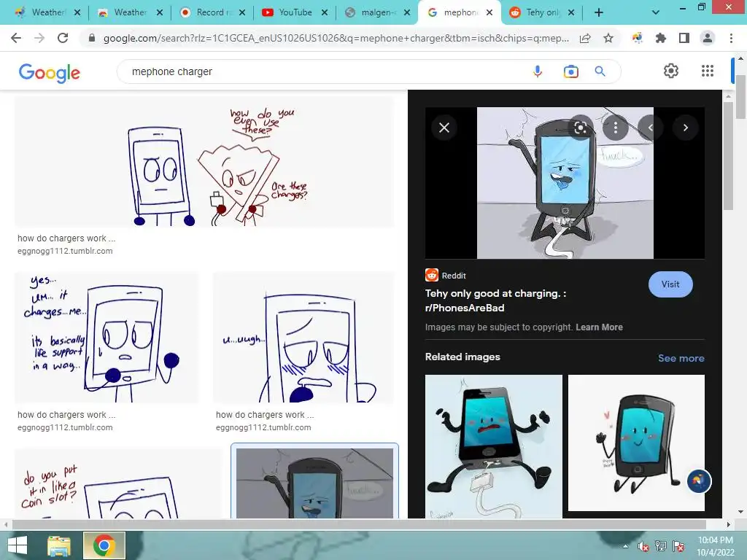Close the image preview panel with X
747x560 pixels.
444,128
